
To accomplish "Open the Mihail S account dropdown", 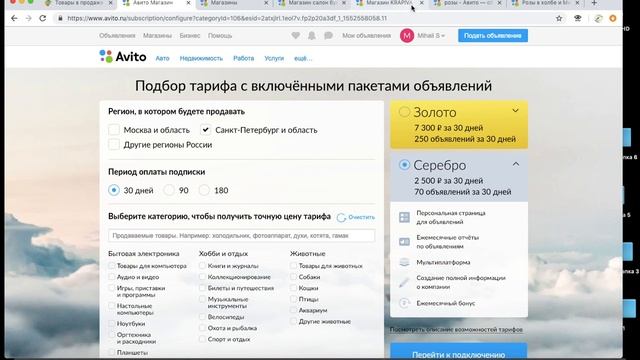I will [431, 36].
